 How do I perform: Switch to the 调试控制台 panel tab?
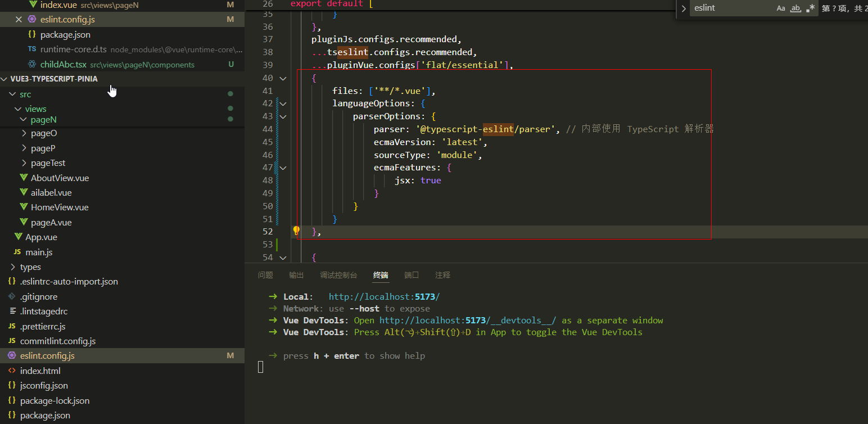point(338,275)
